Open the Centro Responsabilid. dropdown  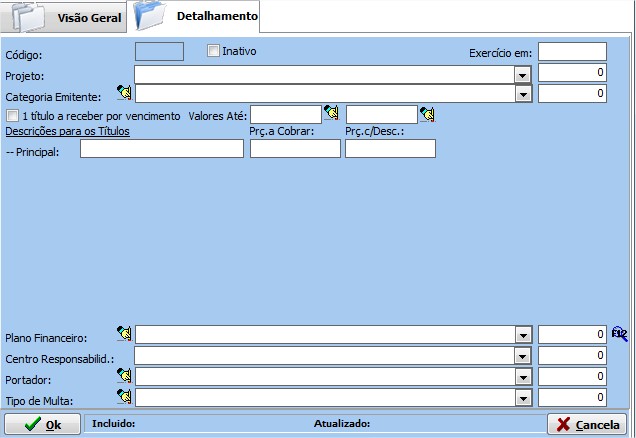[x=521, y=356]
